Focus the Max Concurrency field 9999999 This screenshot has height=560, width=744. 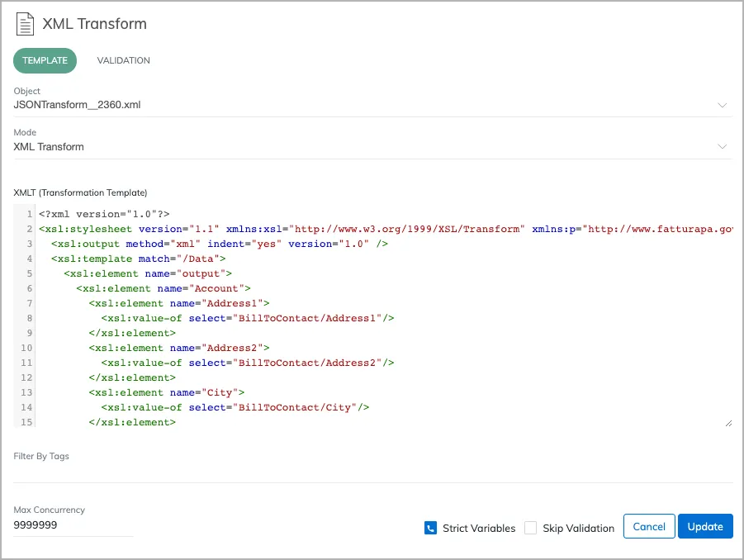coord(73,524)
